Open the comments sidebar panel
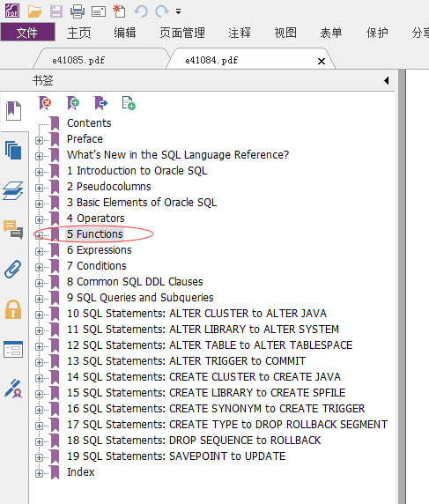 click(13, 229)
